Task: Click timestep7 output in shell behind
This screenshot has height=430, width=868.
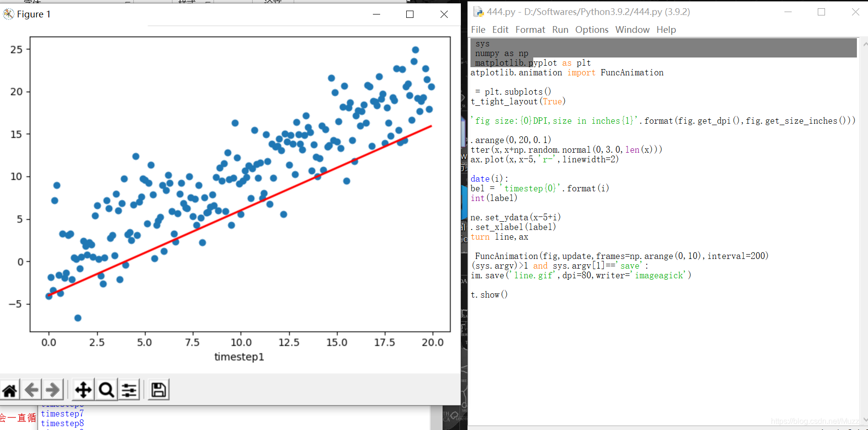Action: tap(62, 414)
